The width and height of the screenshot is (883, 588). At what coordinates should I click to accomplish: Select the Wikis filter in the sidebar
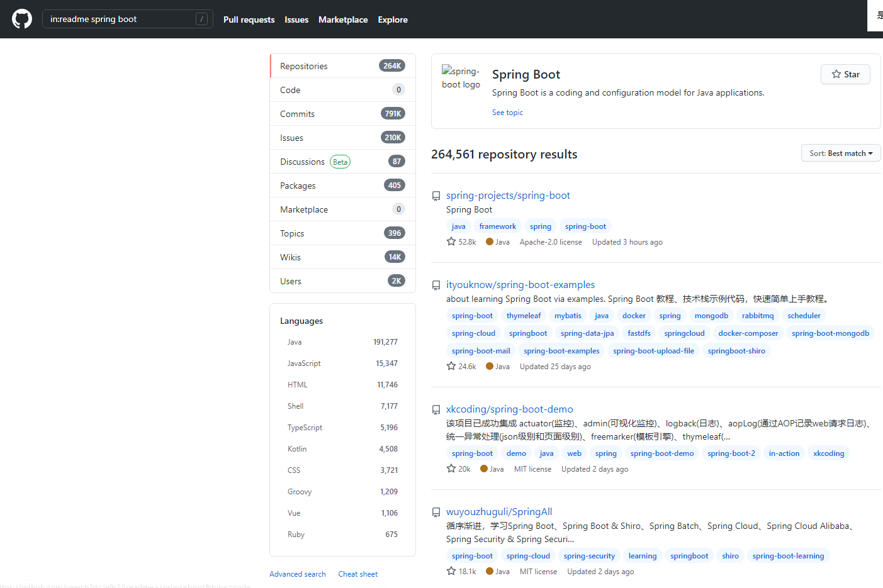pos(343,257)
